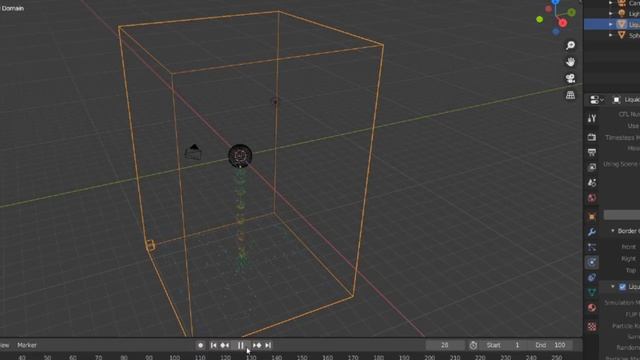The height and width of the screenshot is (360, 640).
Task: Open the Scene properties tab
Action: [x=592, y=183]
